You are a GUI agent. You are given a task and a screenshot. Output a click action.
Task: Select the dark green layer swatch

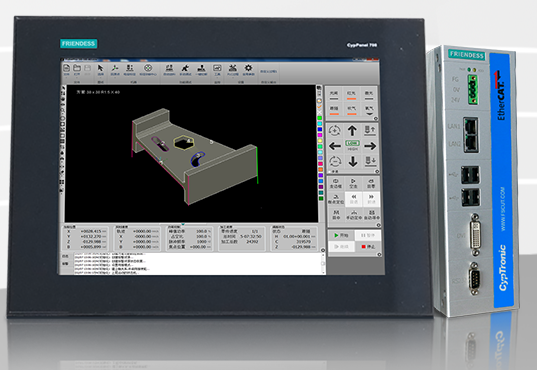(321, 198)
